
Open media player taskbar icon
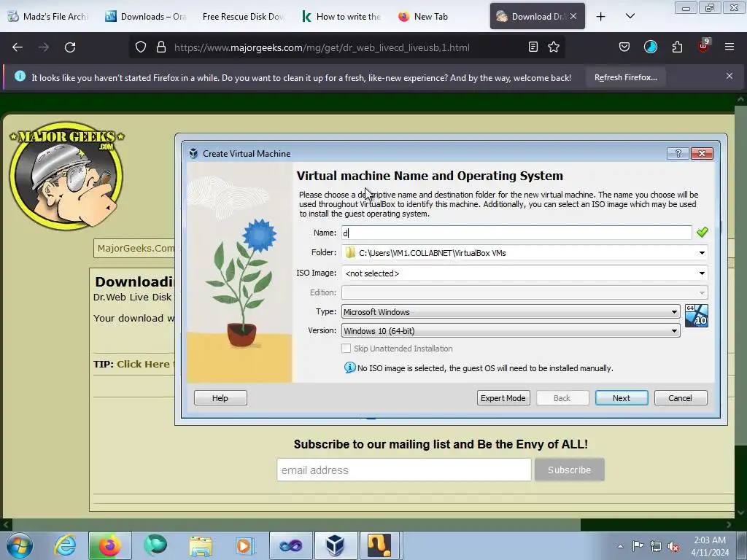click(245, 545)
